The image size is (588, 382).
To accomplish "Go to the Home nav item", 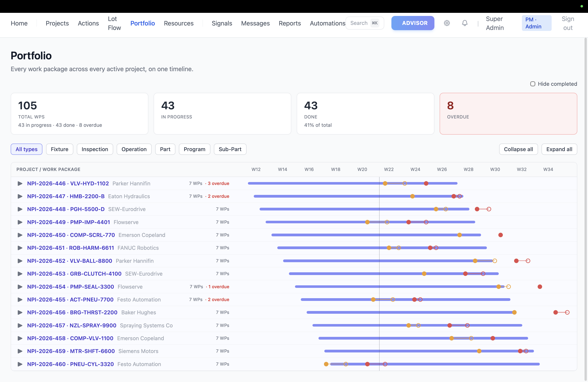I will click(x=19, y=23).
